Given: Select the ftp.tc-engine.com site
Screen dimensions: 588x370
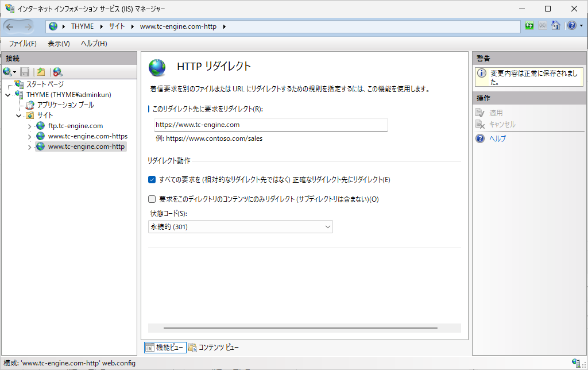Looking at the screenshot, I should pos(75,126).
